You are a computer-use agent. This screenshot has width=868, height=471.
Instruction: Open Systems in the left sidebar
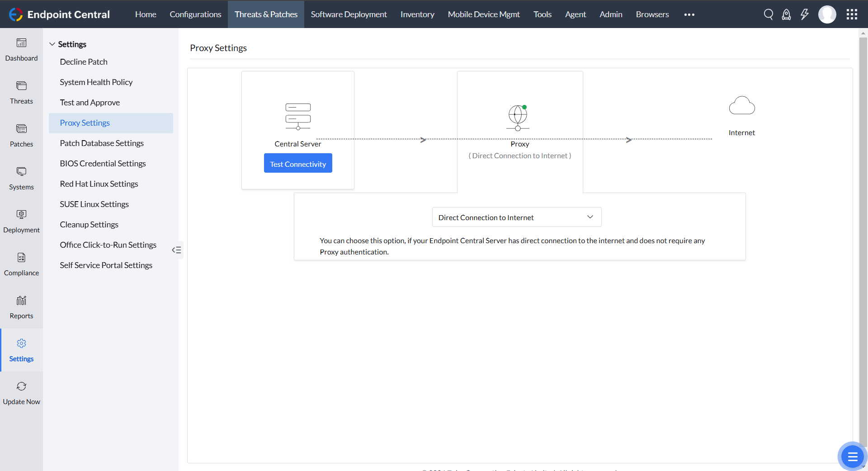[21, 179]
